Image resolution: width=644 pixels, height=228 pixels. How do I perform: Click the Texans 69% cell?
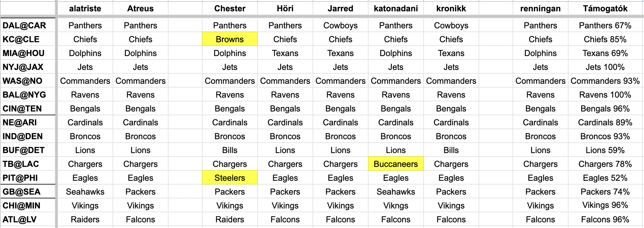605,53
